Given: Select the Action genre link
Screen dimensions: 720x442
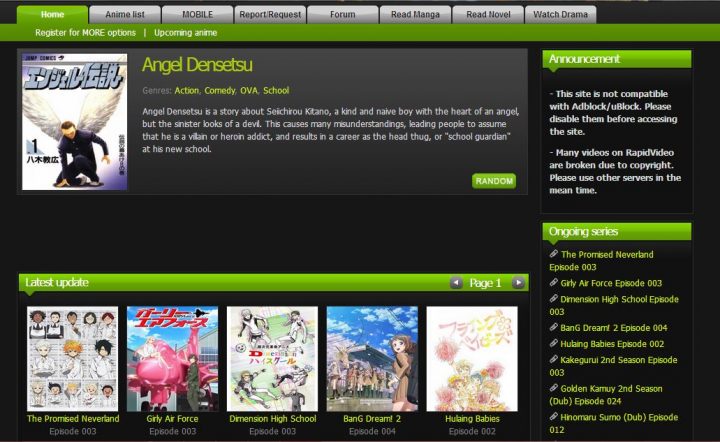Looking at the screenshot, I should (x=186, y=90).
